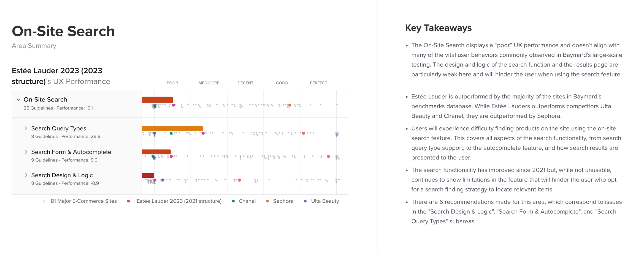The width and height of the screenshot is (644, 253).
Task: Click the Search Form & Autocomplete red bar
Action: (156, 152)
